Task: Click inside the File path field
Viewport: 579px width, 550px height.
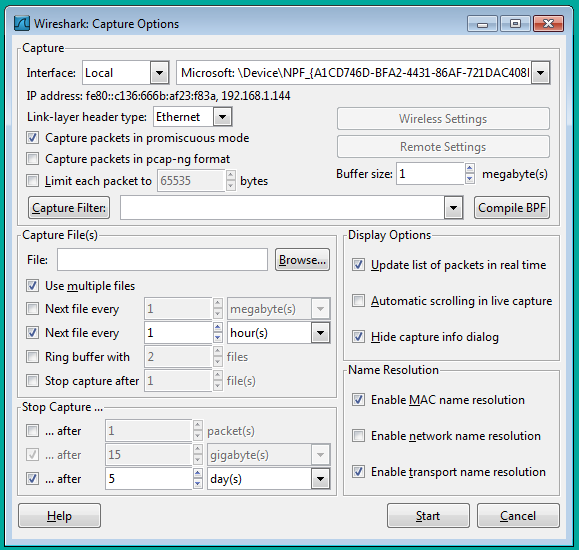Action: pyautogui.click(x=162, y=260)
